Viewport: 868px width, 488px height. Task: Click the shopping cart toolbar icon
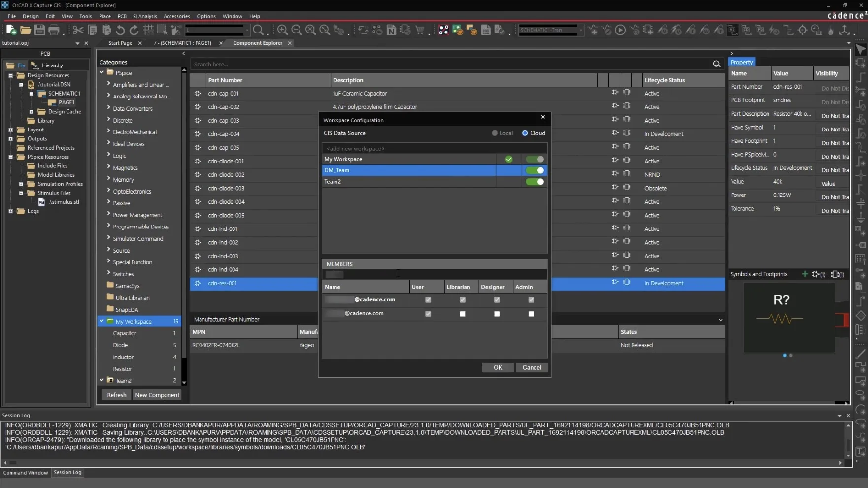coord(420,30)
